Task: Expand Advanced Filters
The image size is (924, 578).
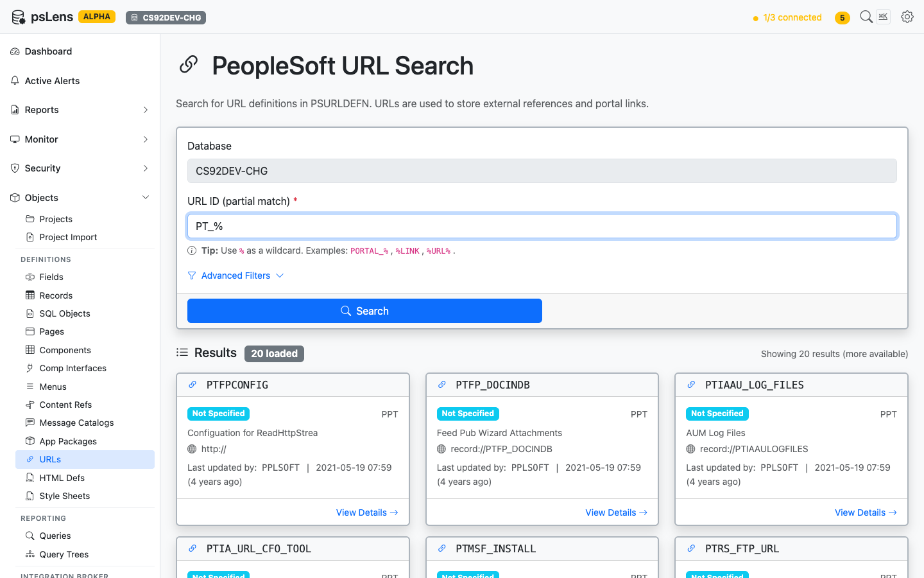Action: [235, 276]
